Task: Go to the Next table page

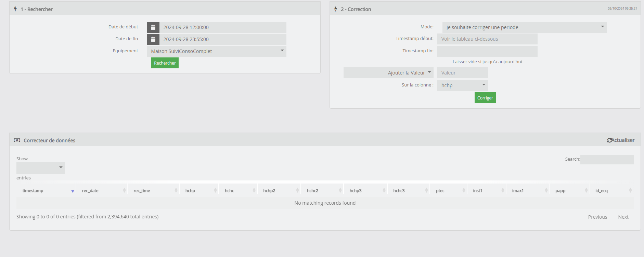Action: [623, 217]
